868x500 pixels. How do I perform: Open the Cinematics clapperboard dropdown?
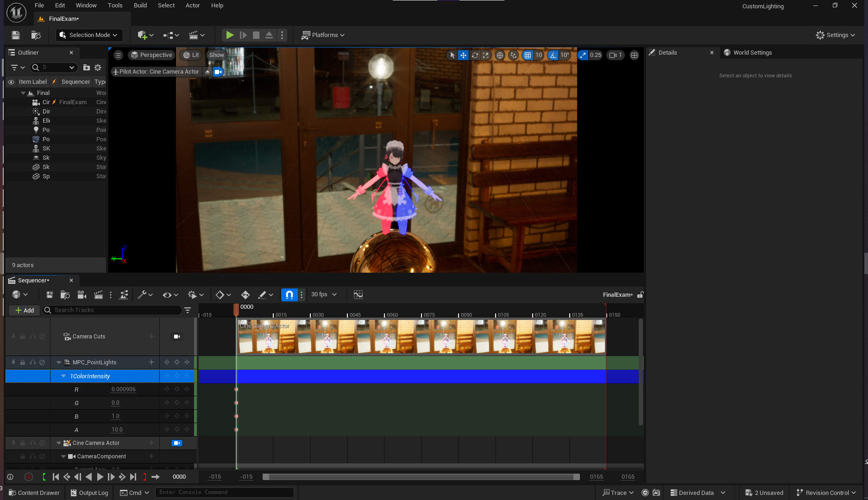[196, 35]
